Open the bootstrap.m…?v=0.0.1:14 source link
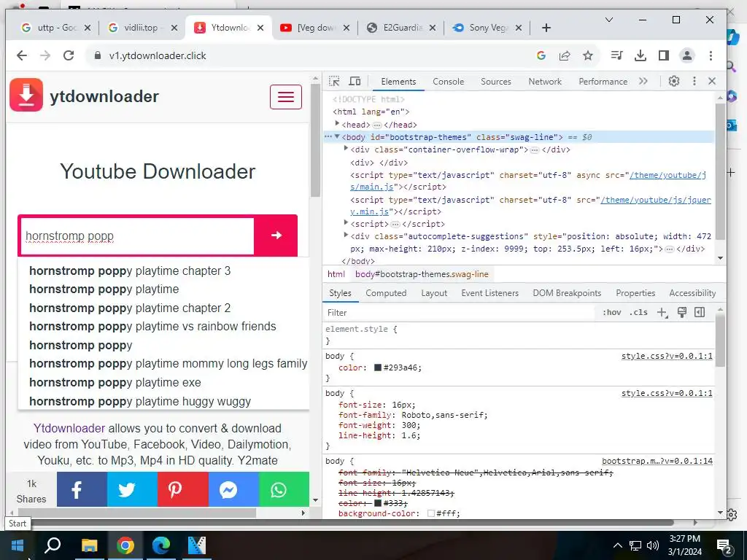 coord(657,461)
